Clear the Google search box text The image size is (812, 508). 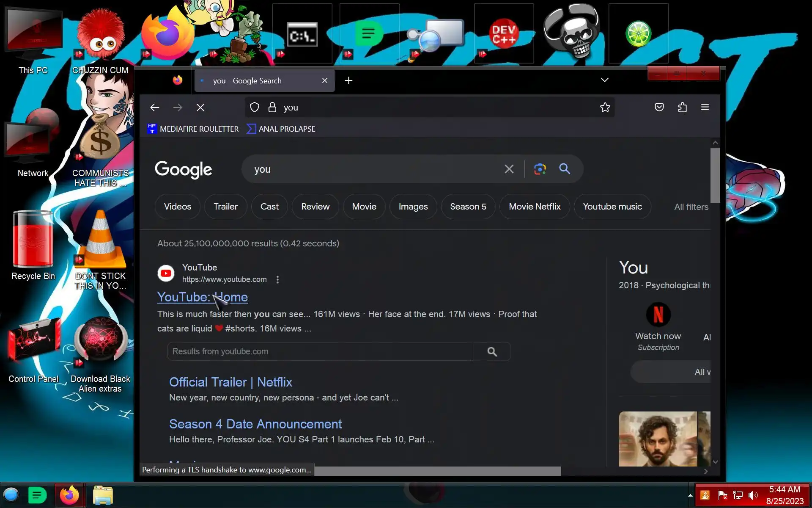(x=509, y=169)
